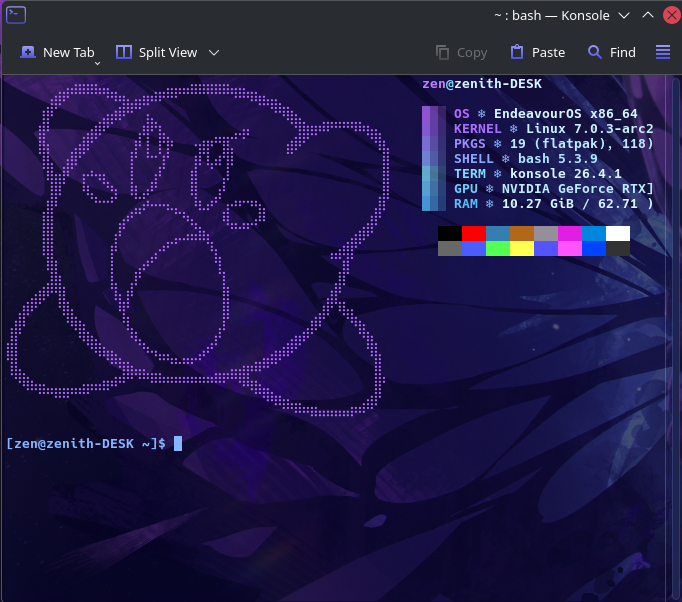Click the [zen@zenith-DESK ~]$ prompt text
This screenshot has height=602, width=682.
[86, 444]
